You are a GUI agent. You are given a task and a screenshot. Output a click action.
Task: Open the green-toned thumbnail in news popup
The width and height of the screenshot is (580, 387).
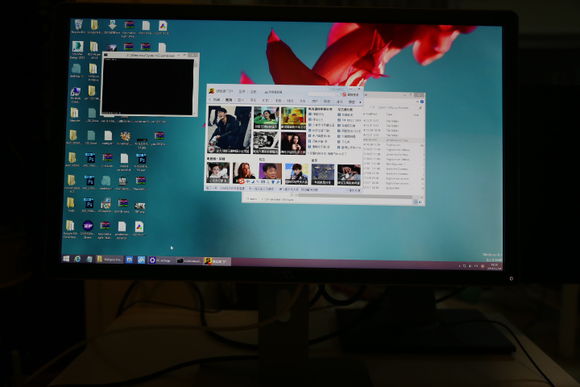pyautogui.click(x=266, y=118)
